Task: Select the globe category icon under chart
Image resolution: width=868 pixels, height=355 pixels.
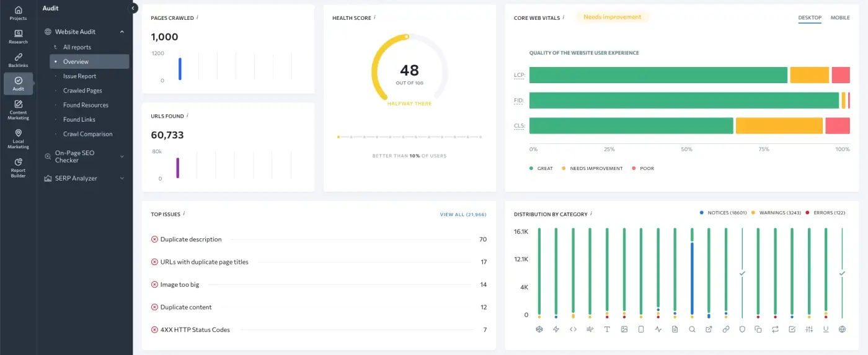Action: pos(842,329)
